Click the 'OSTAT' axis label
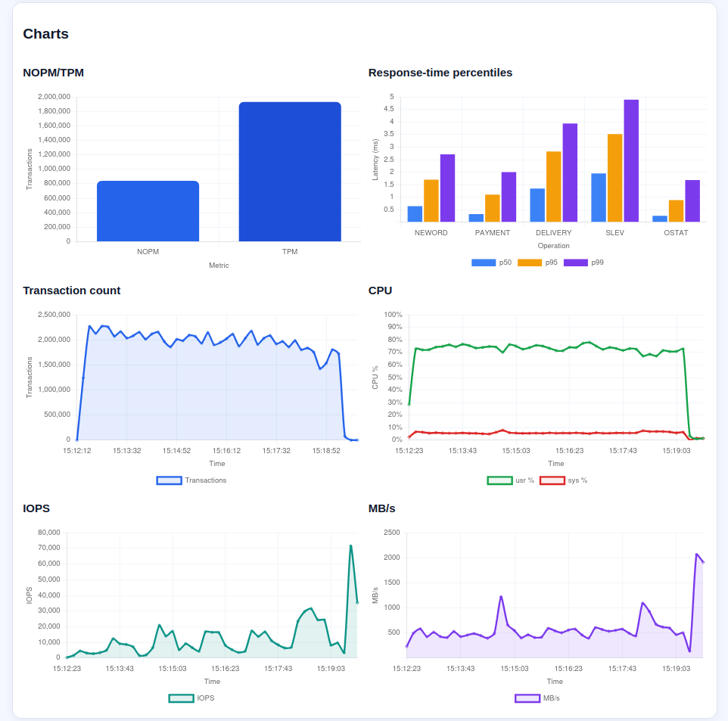Screen dimensions: 728x721 676,233
